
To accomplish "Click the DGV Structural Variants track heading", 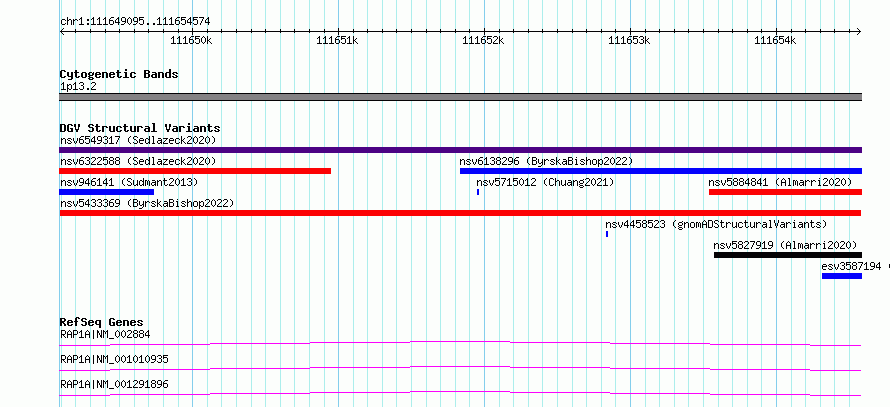I will pyautogui.click(x=140, y=128).
